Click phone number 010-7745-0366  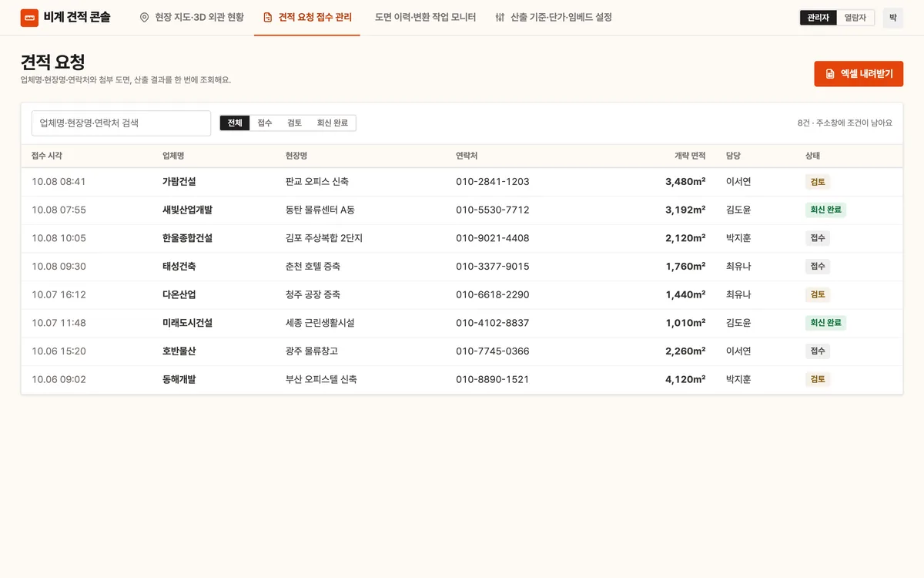[x=493, y=351]
